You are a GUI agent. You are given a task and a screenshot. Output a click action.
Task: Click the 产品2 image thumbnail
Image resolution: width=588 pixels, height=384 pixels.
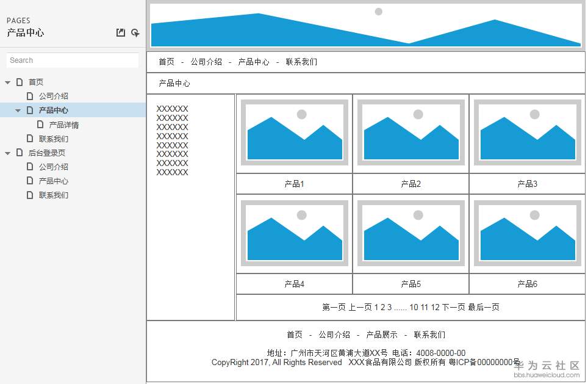coord(411,132)
